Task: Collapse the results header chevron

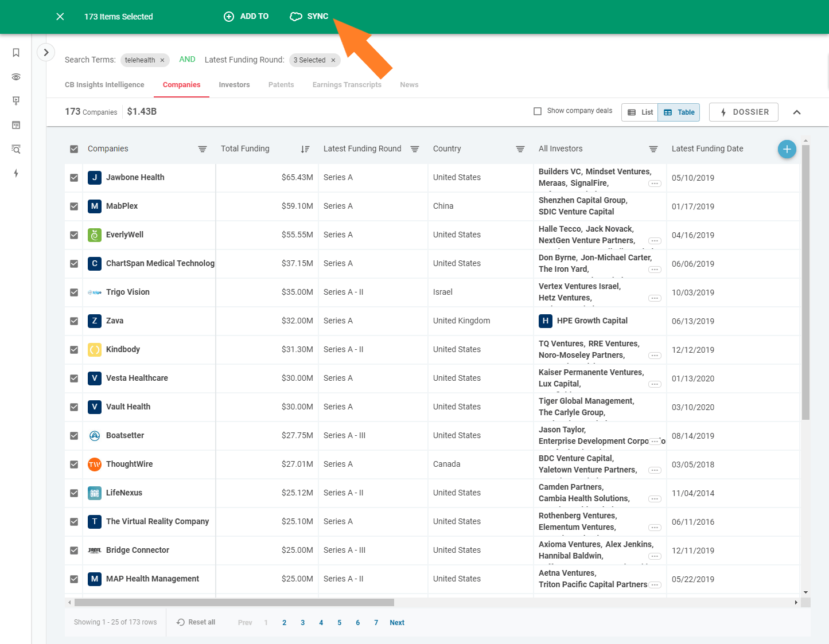Action: [x=796, y=112]
